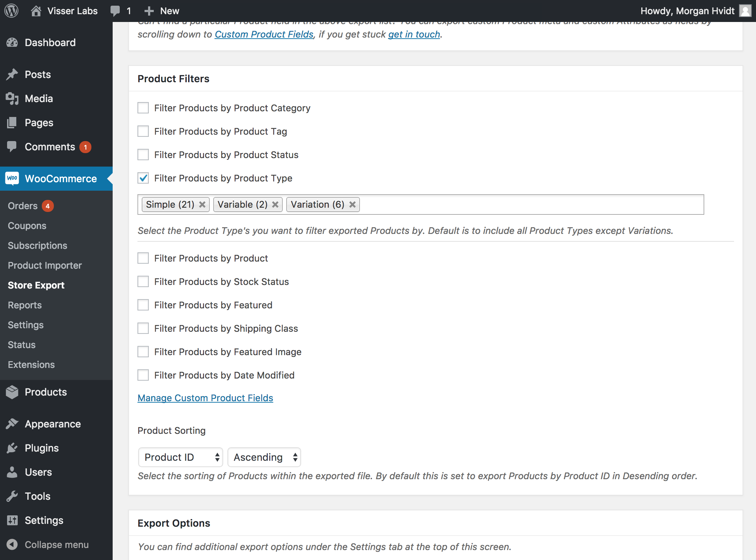
Task: Remove the Variable (2) product type tag
Action: [275, 205]
